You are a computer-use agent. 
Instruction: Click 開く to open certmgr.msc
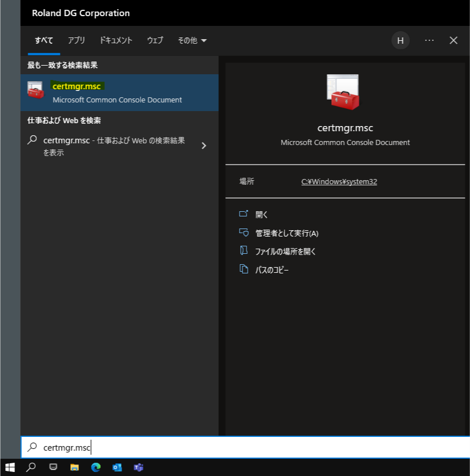click(x=261, y=215)
